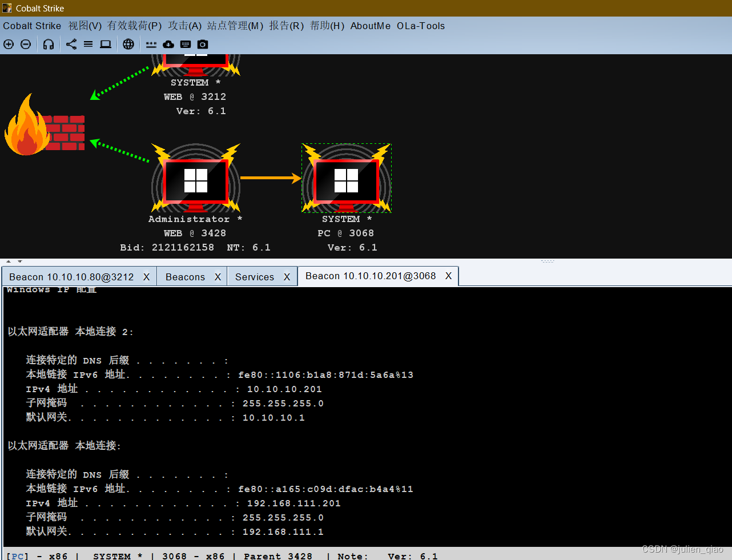Open the Cobalt Strike menu
Screen dimensions: 732x560
[32, 26]
